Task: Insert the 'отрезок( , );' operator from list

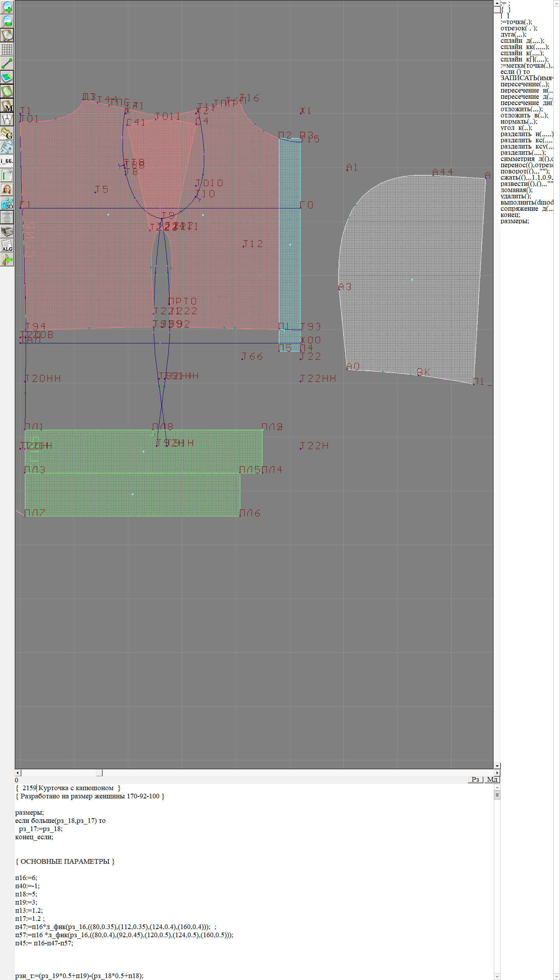Action: click(518, 28)
